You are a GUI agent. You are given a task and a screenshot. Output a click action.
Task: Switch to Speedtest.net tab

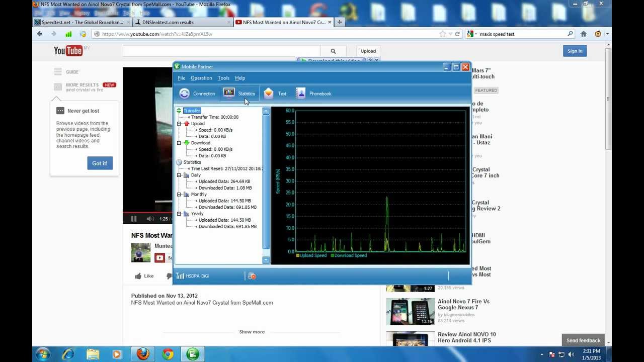click(x=82, y=22)
